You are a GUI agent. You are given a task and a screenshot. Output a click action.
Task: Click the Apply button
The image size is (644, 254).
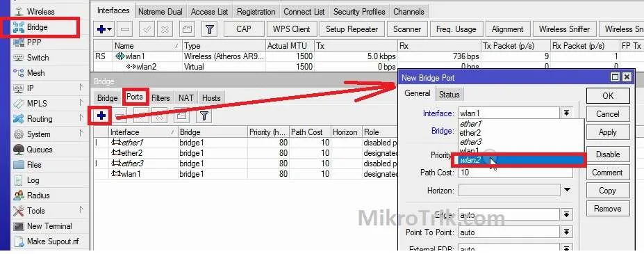click(607, 132)
